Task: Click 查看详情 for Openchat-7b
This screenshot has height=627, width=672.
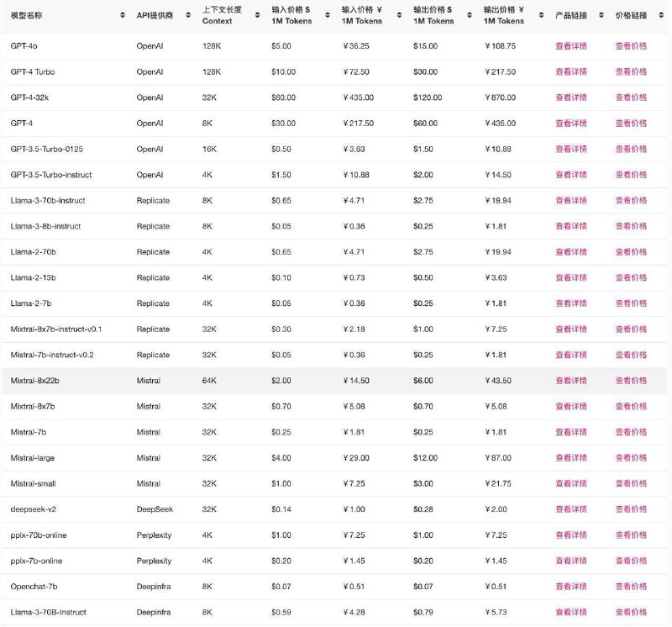Action: (x=571, y=587)
